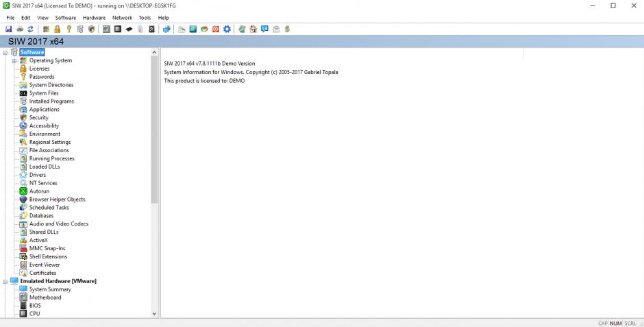644x327 pixels.
Task: Select Databases tree item
Action: tap(41, 216)
